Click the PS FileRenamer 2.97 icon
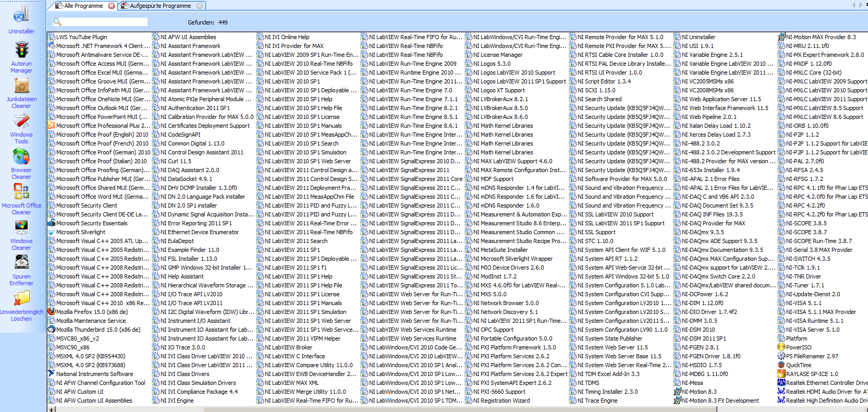The width and height of the screenshot is (868, 412). pyautogui.click(x=781, y=356)
